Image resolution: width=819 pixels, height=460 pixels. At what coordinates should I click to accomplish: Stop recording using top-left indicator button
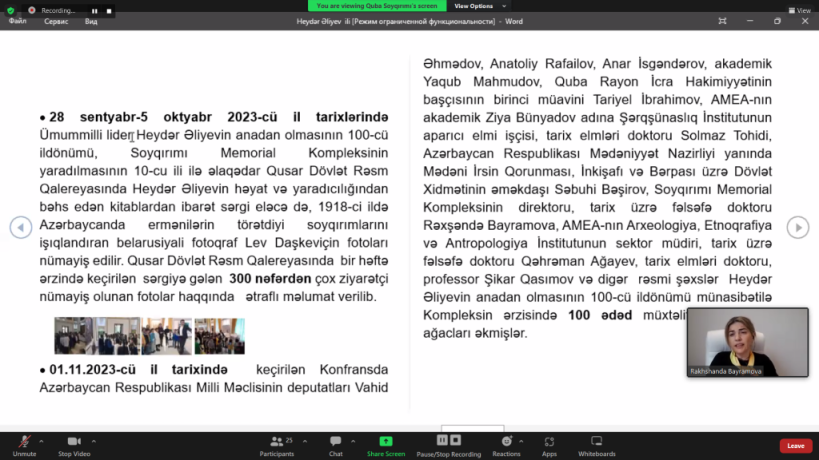point(109,10)
